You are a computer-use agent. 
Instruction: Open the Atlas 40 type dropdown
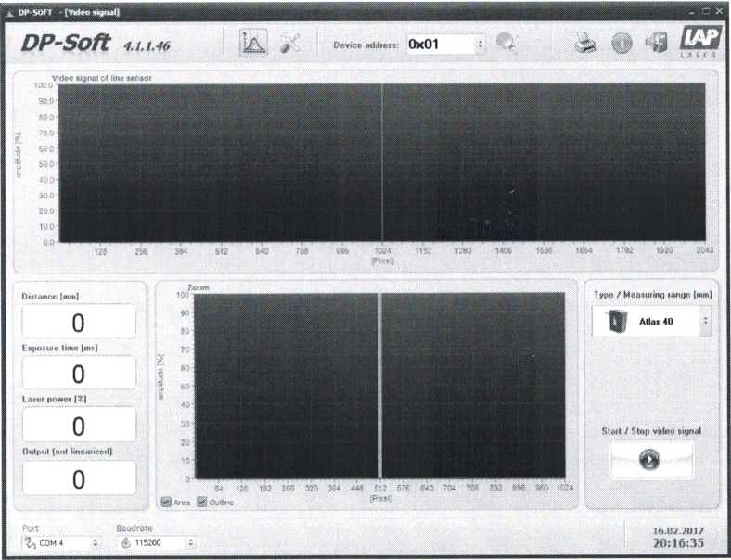tap(706, 321)
